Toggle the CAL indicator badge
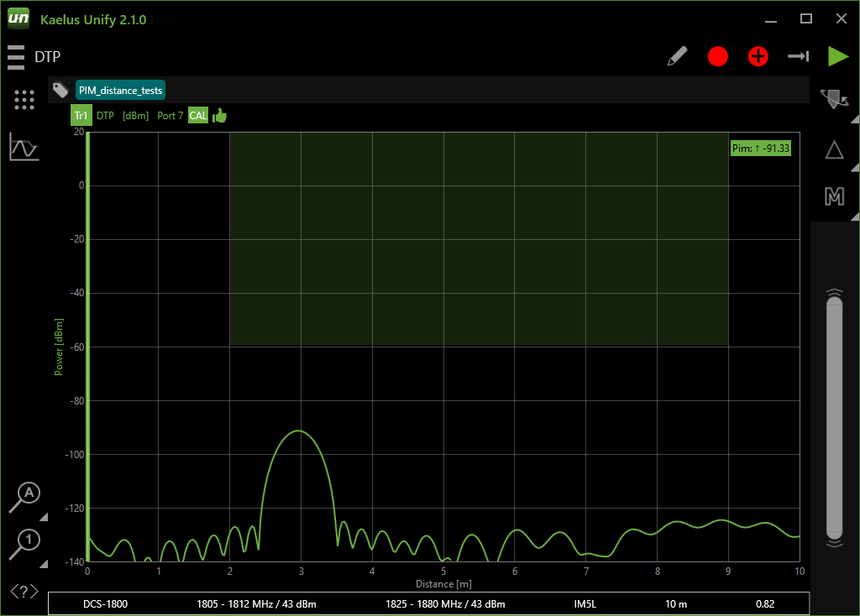This screenshot has height=616, width=860. 197,115
